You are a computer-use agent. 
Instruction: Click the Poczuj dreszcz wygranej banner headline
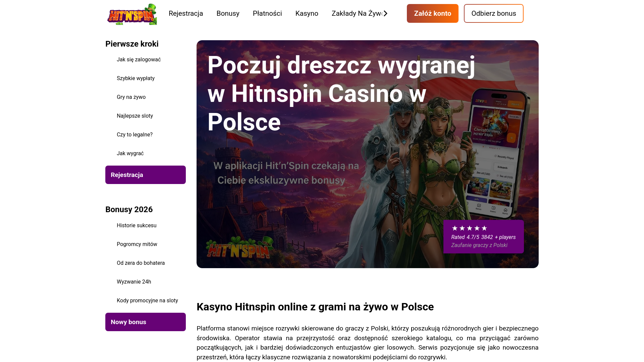click(341, 94)
